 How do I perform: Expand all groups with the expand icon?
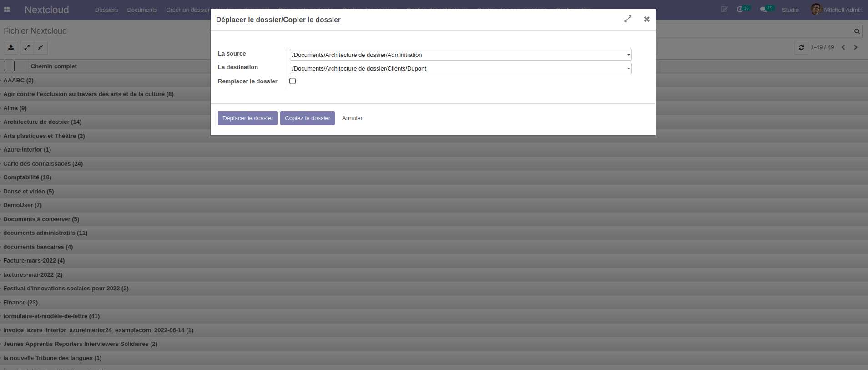tap(27, 47)
